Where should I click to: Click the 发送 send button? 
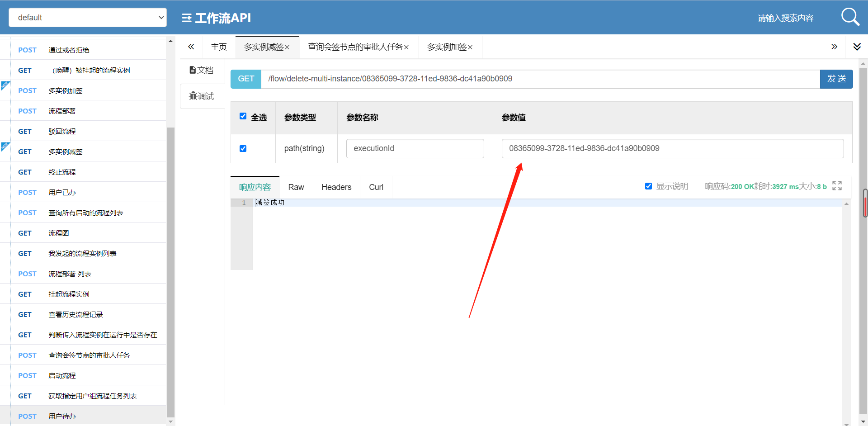click(836, 79)
